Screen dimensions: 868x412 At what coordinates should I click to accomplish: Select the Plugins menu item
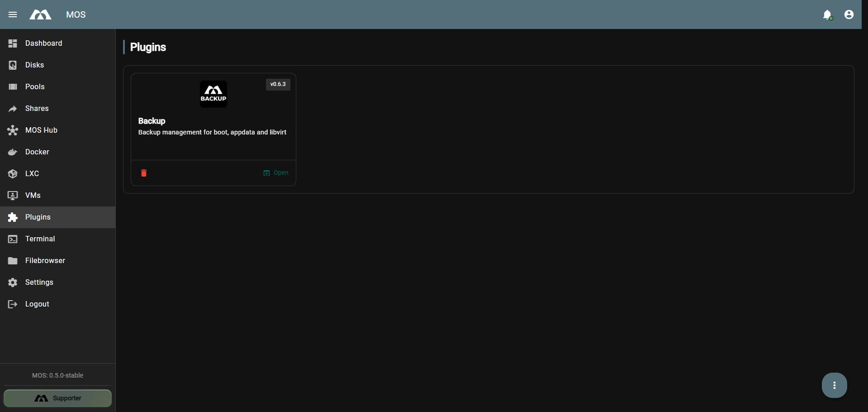tap(57, 217)
